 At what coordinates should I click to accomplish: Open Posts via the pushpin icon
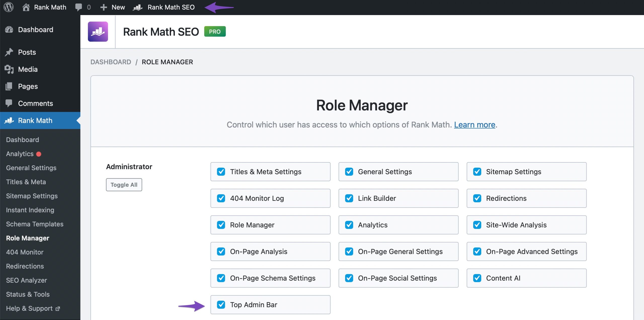click(x=9, y=52)
